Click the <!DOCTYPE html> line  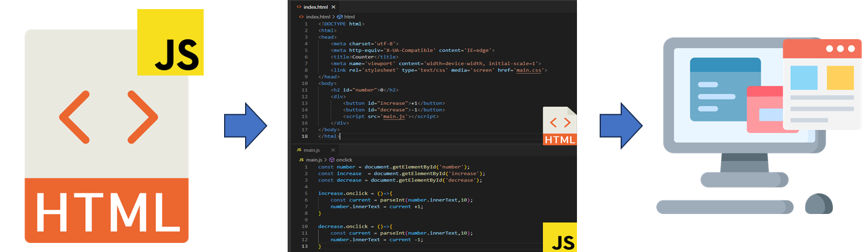tap(341, 24)
